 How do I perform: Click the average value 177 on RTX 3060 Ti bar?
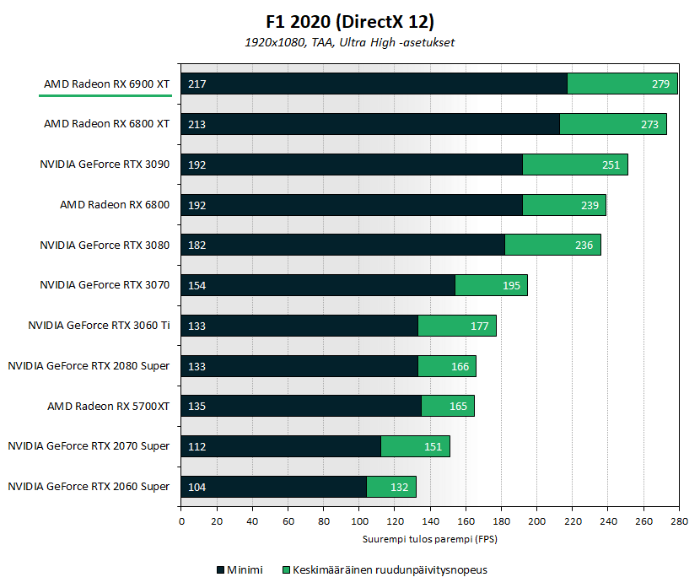point(480,326)
